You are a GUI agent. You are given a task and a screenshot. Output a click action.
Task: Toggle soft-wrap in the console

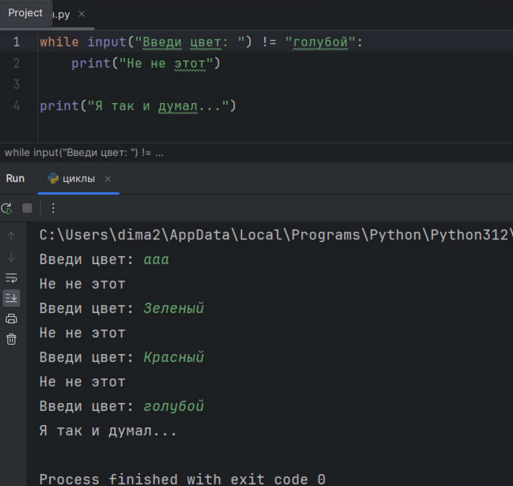pyautogui.click(x=11, y=278)
